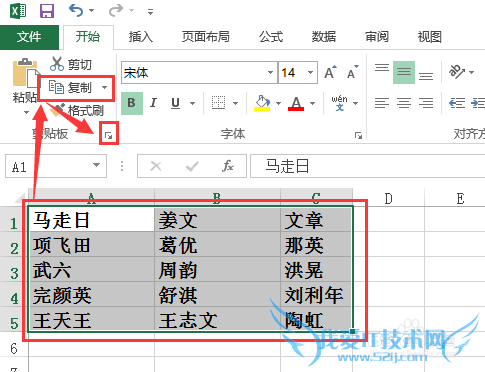
Task: Open the 复制 copy options dropdown arrow
Action: pyautogui.click(x=105, y=88)
